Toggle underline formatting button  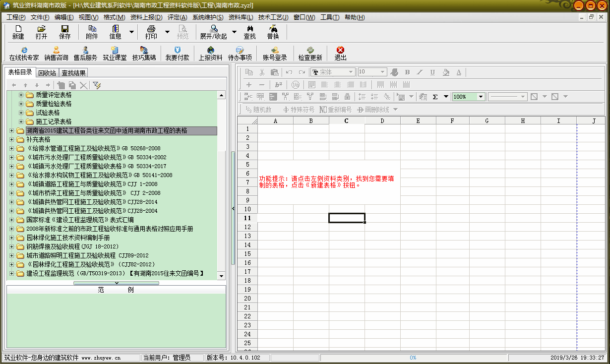[x=432, y=72]
